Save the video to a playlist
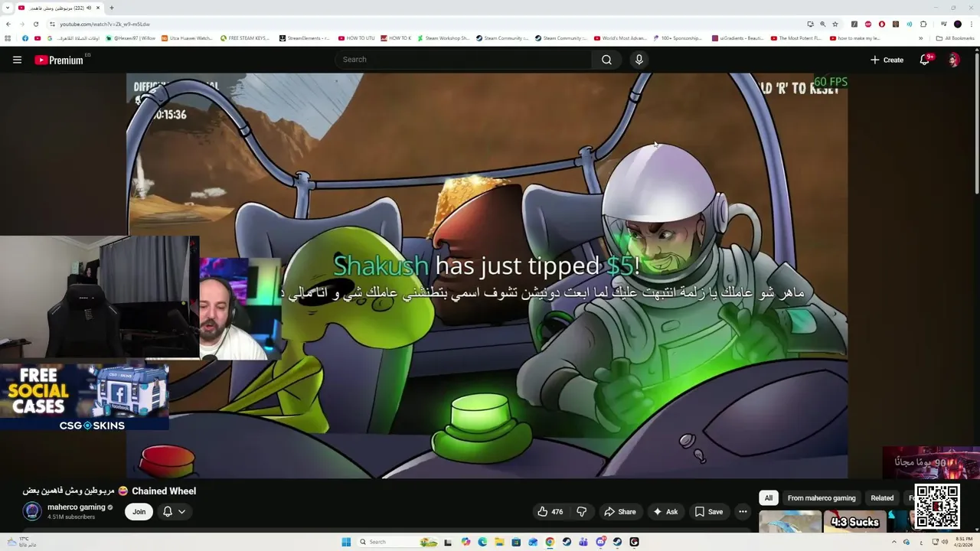Image resolution: width=980 pixels, height=551 pixels. point(708,512)
